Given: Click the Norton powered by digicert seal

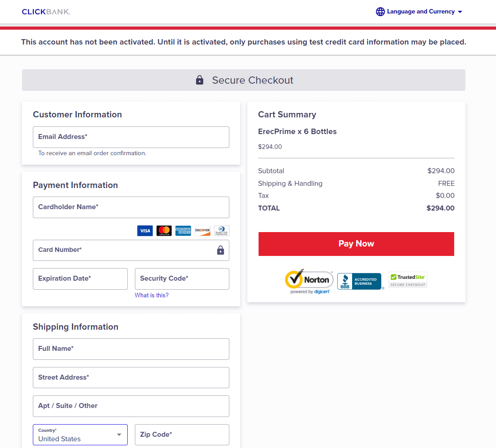Looking at the screenshot, I should pyautogui.click(x=309, y=281).
